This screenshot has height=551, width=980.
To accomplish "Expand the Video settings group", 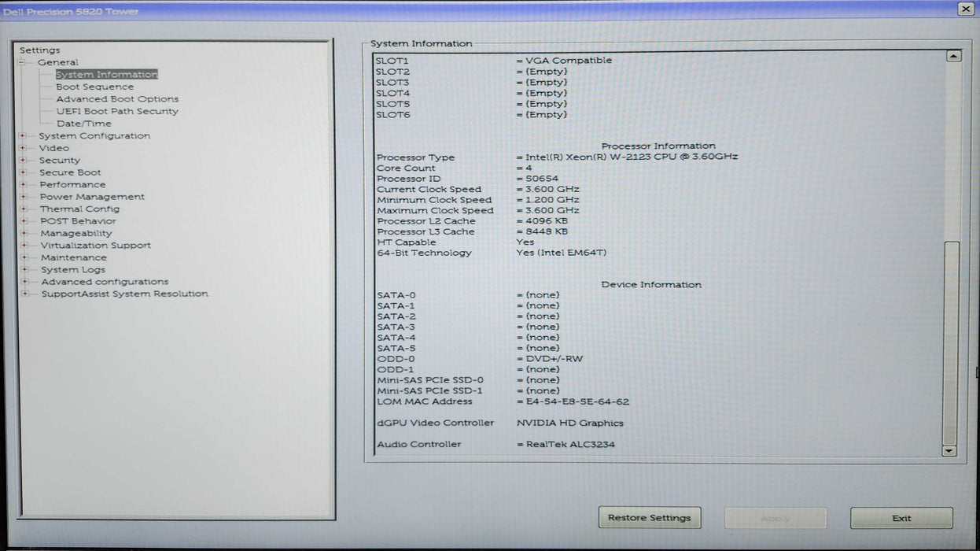I will (24, 148).
